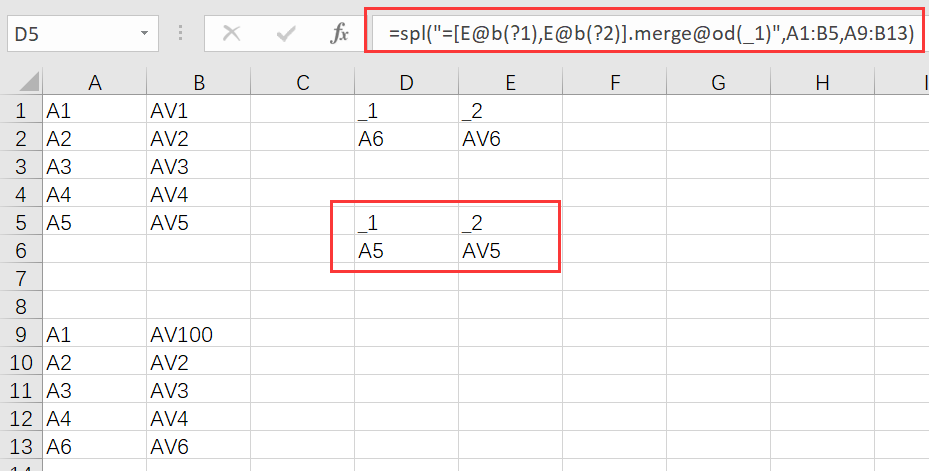
Task: Click the Cancel (X) formula icon
Action: click(x=232, y=34)
